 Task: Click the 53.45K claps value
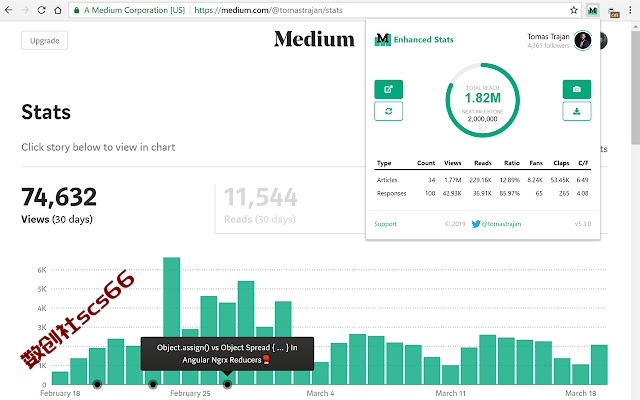click(x=560, y=180)
